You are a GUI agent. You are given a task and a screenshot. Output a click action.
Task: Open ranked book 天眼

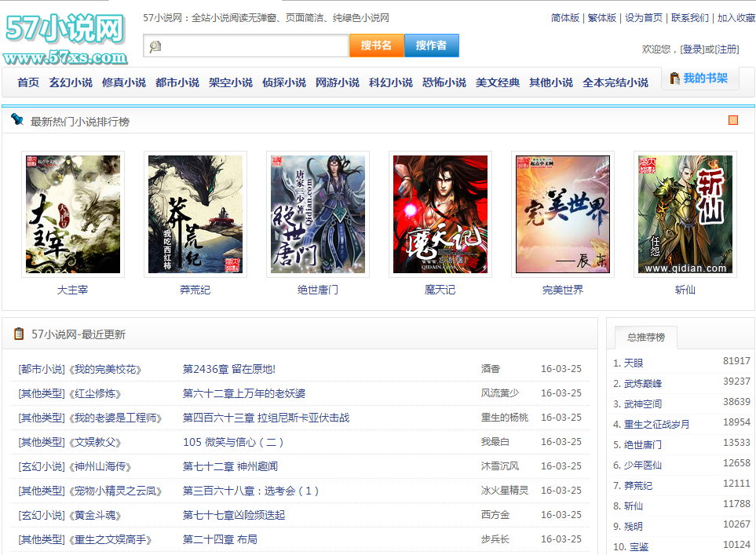[633, 363]
